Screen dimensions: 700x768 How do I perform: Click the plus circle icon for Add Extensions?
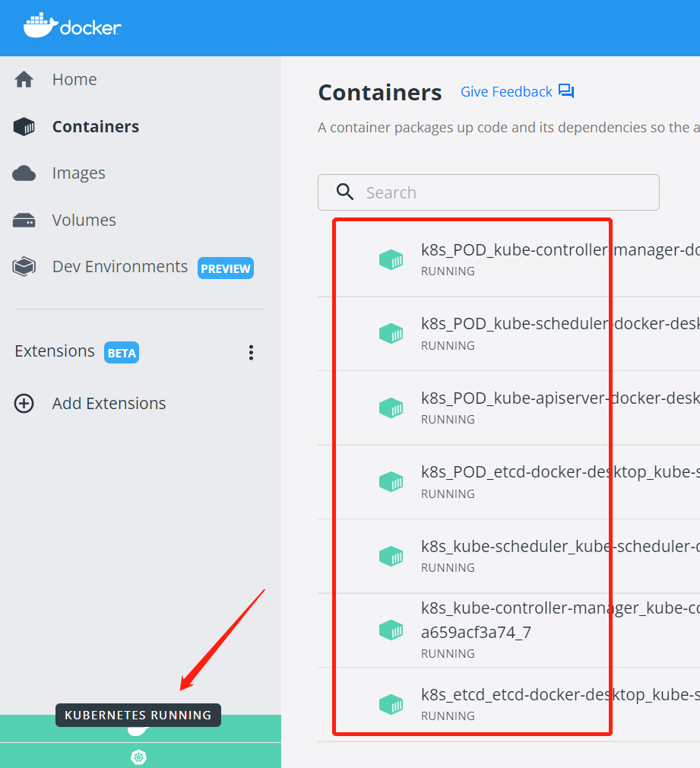24,404
